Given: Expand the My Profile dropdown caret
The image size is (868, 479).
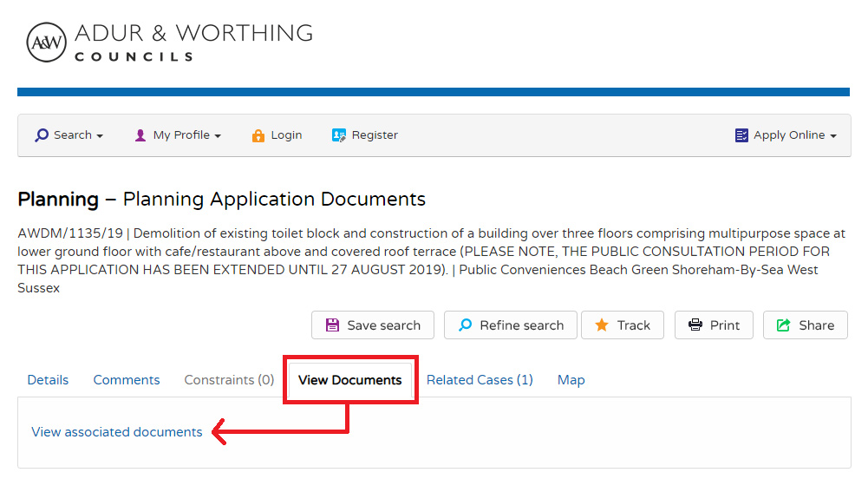Looking at the screenshot, I should (218, 136).
